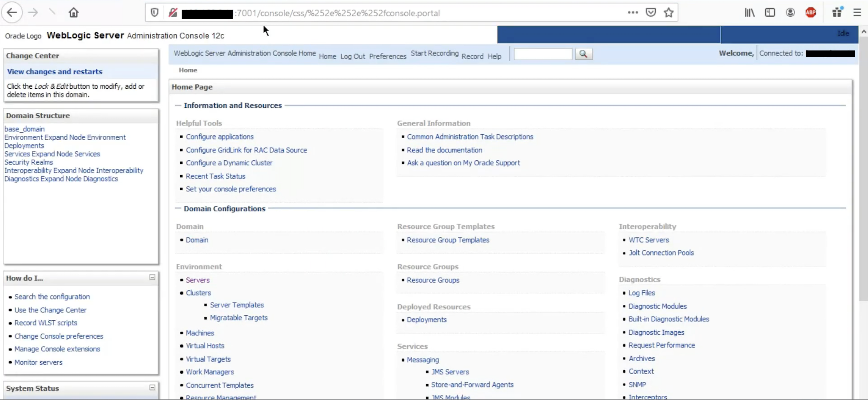Open Resource Group Templates link

point(448,240)
